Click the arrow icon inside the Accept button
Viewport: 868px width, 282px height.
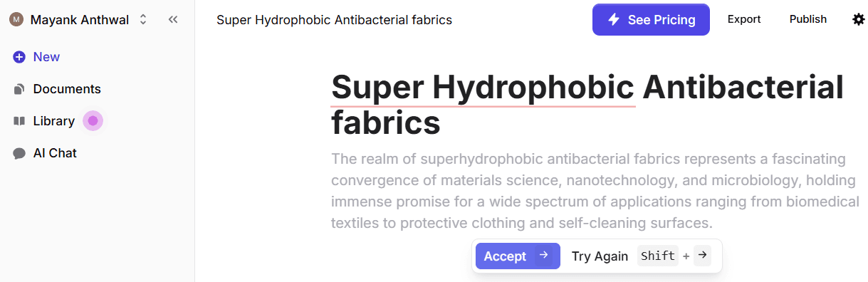click(x=543, y=256)
